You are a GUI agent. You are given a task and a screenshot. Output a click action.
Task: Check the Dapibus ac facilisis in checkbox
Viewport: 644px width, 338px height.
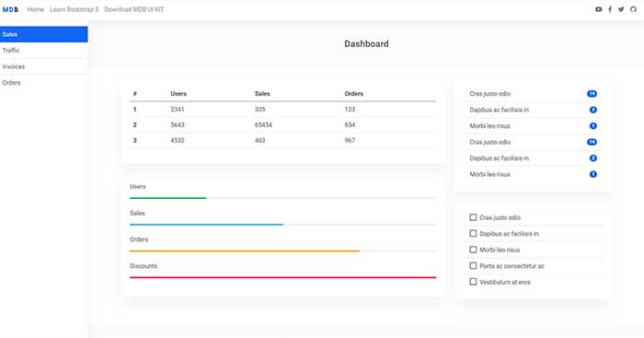(x=473, y=233)
